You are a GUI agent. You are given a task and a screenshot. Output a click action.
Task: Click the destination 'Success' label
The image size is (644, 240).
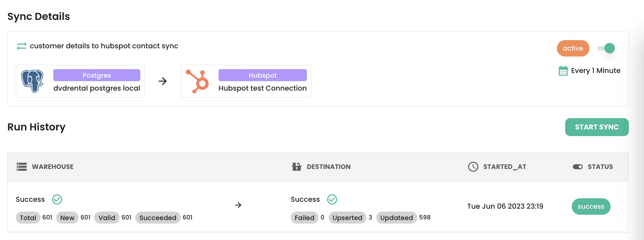pyautogui.click(x=305, y=199)
